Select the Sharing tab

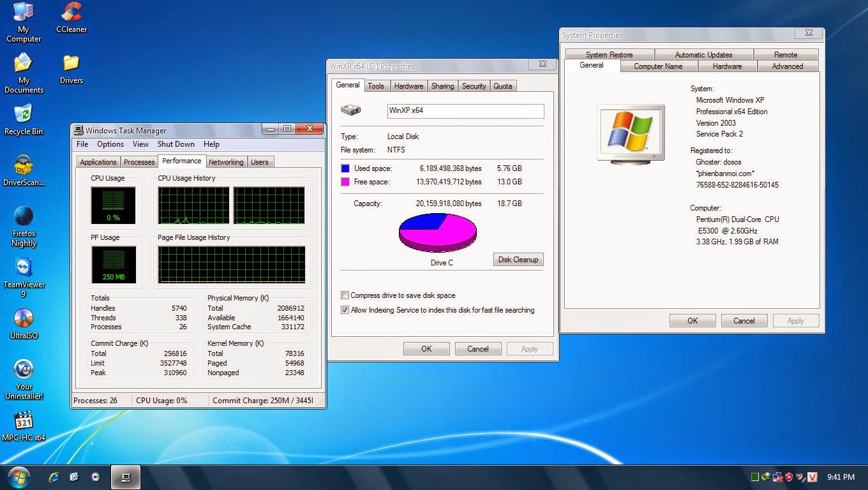coord(442,86)
